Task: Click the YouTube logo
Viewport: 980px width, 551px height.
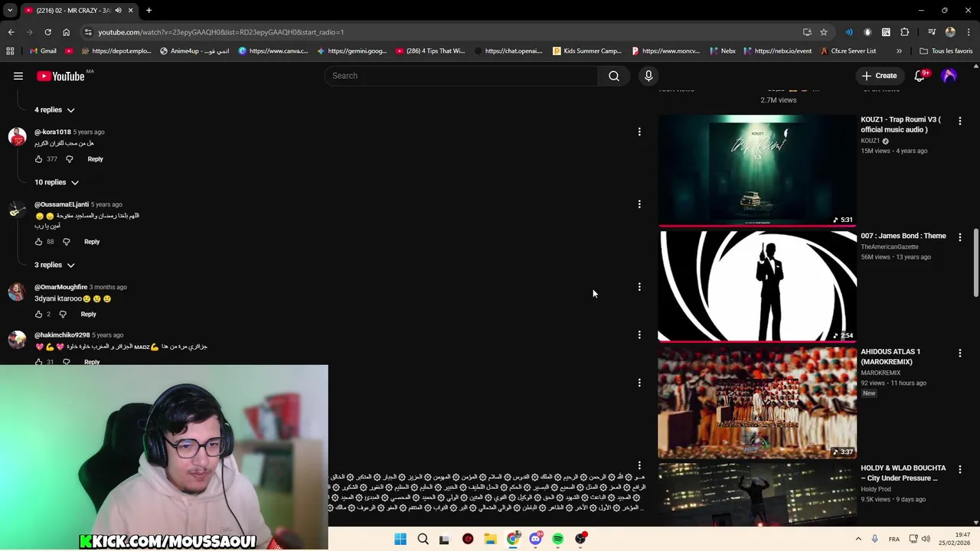Action: point(60,76)
